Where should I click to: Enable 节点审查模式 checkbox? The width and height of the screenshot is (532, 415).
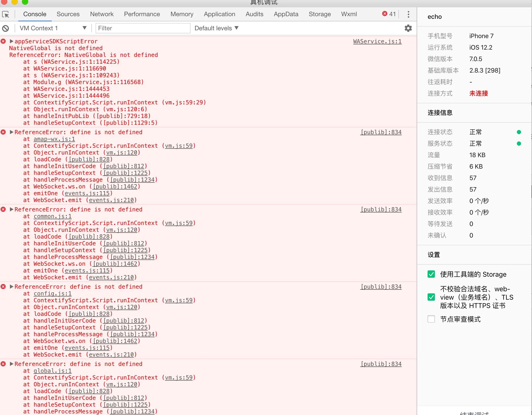[431, 319]
